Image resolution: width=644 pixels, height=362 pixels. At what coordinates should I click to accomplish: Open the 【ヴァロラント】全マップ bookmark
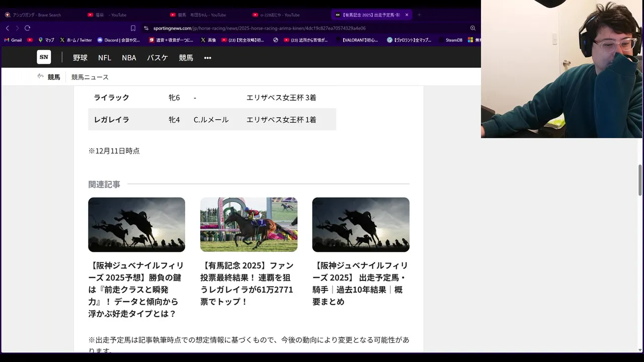[410, 40]
